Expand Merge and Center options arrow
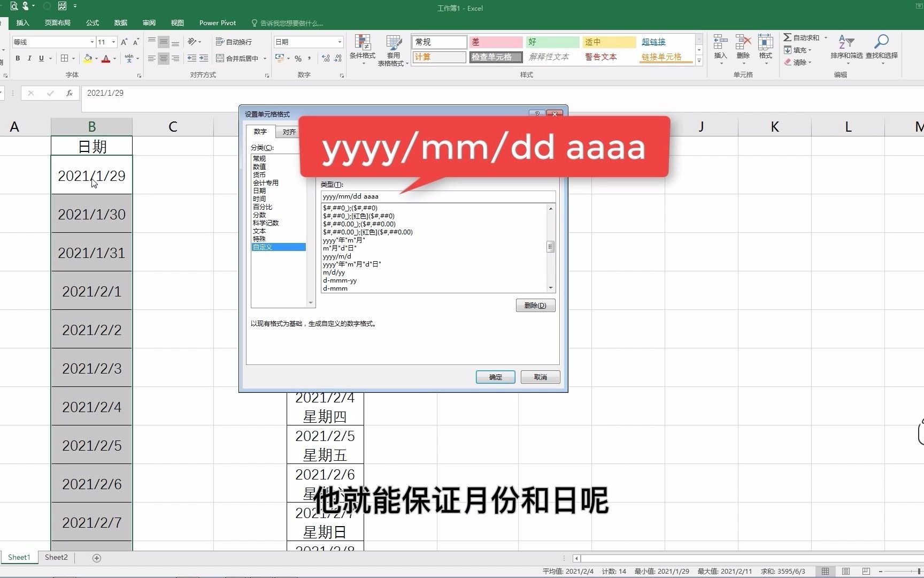924x578 pixels. pyautogui.click(x=265, y=58)
